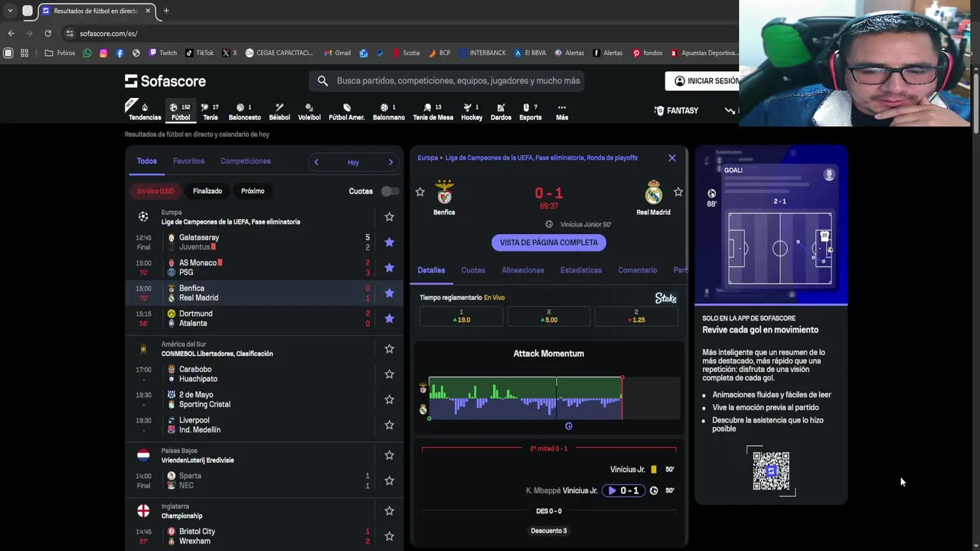Open the Baloncesto sport category
The height and width of the screenshot is (551, 980).
[244, 112]
